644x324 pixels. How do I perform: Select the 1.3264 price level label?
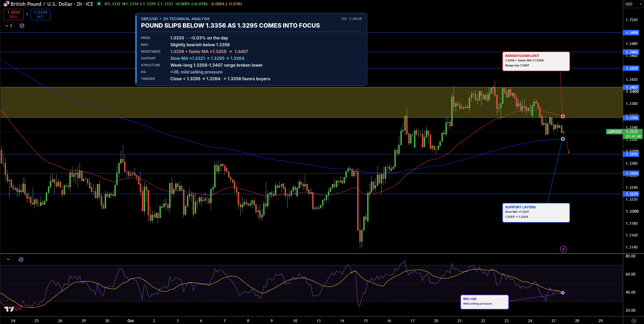pyautogui.click(x=632, y=173)
